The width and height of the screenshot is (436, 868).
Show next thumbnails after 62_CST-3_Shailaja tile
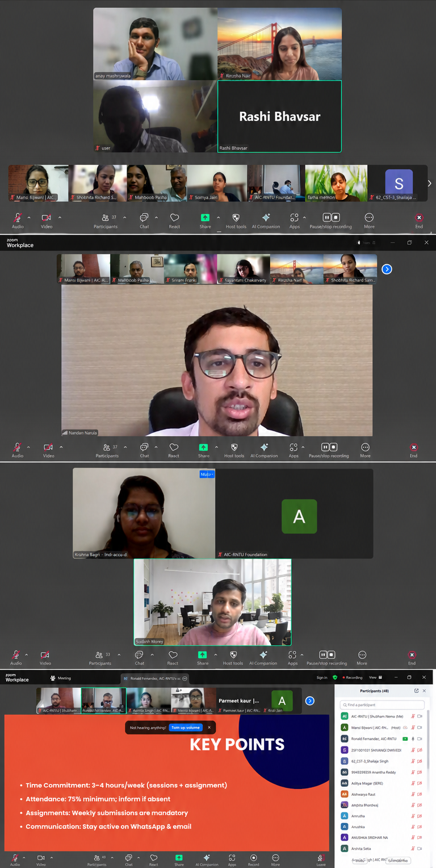(430, 183)
